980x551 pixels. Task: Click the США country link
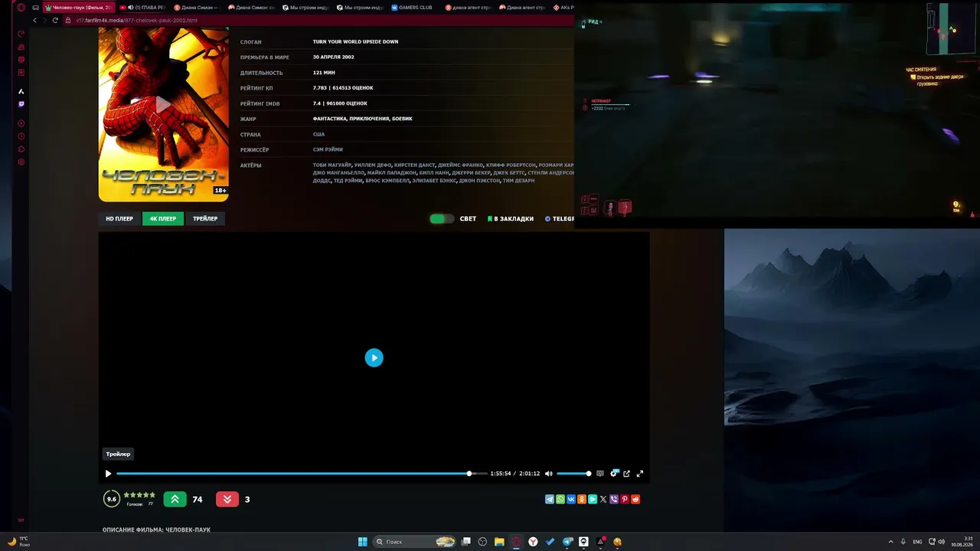click(318, 134)
